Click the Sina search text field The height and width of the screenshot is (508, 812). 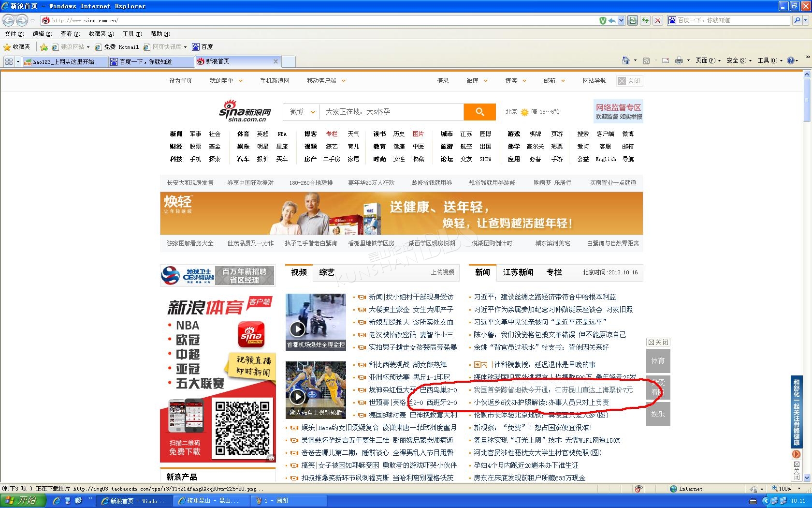coord(391,112)
